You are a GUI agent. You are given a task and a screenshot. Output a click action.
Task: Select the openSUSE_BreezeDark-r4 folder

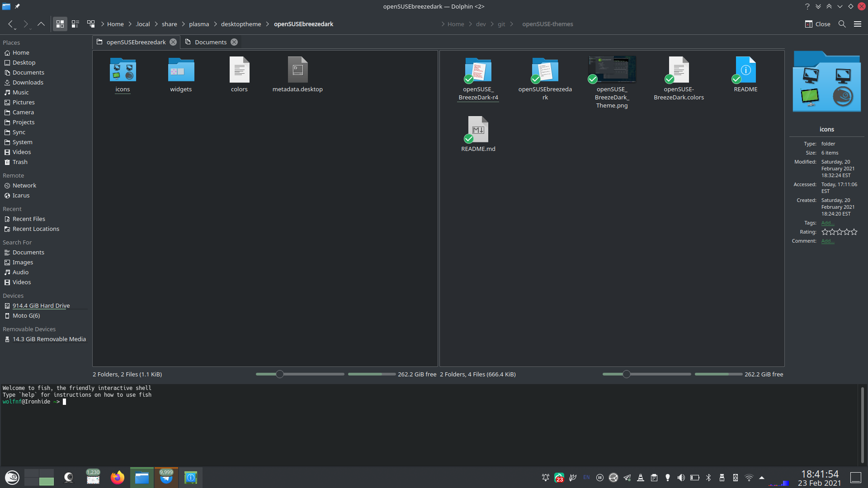(x=478, y=79)
